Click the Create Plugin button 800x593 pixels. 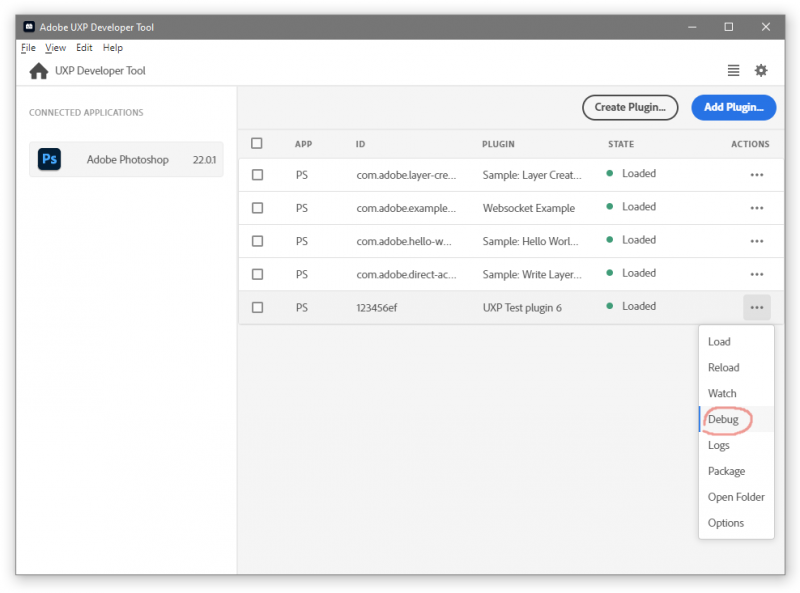pyautogui.click(x=630, y=108)
